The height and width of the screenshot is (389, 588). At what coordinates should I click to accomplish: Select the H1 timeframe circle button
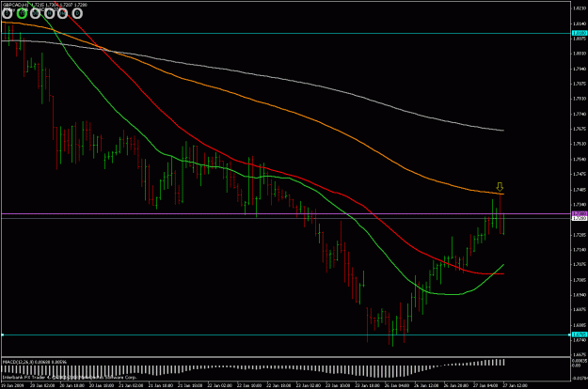click(49, 13)
